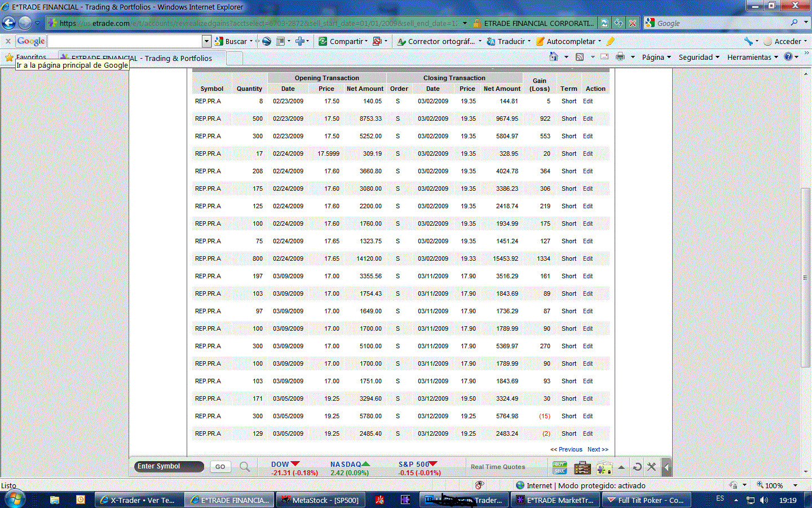
Task: Refresh the quotes bar with reload icon
Action: tap(637, 467)
